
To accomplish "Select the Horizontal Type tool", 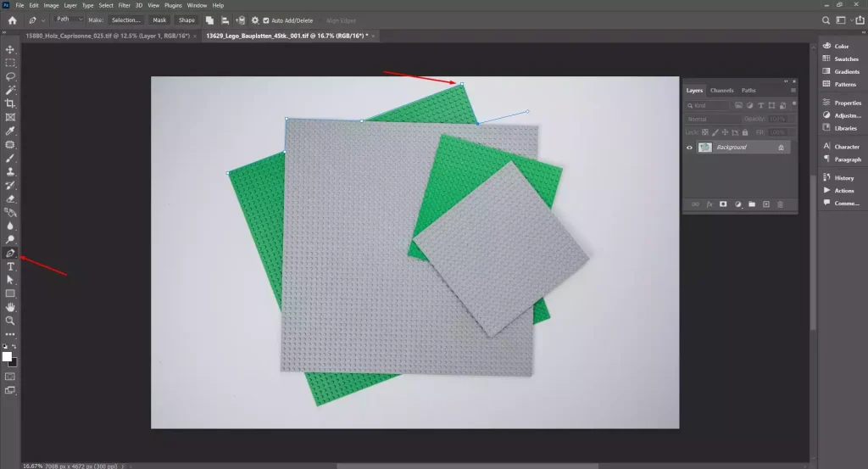I will pyautogui.click(x=10, y=266).
